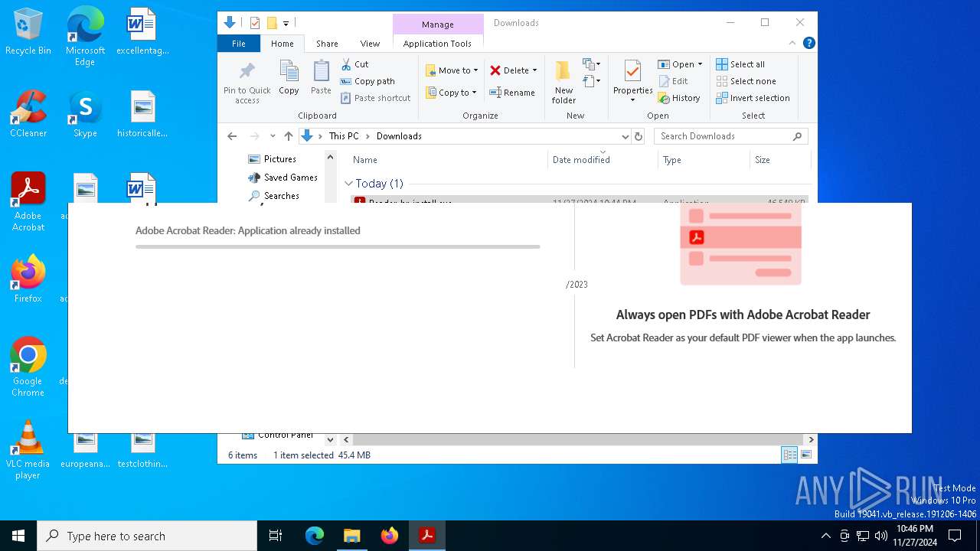980x551 pixels.
Task: Click Paste shortcut in ribbon
Action: 376,98
